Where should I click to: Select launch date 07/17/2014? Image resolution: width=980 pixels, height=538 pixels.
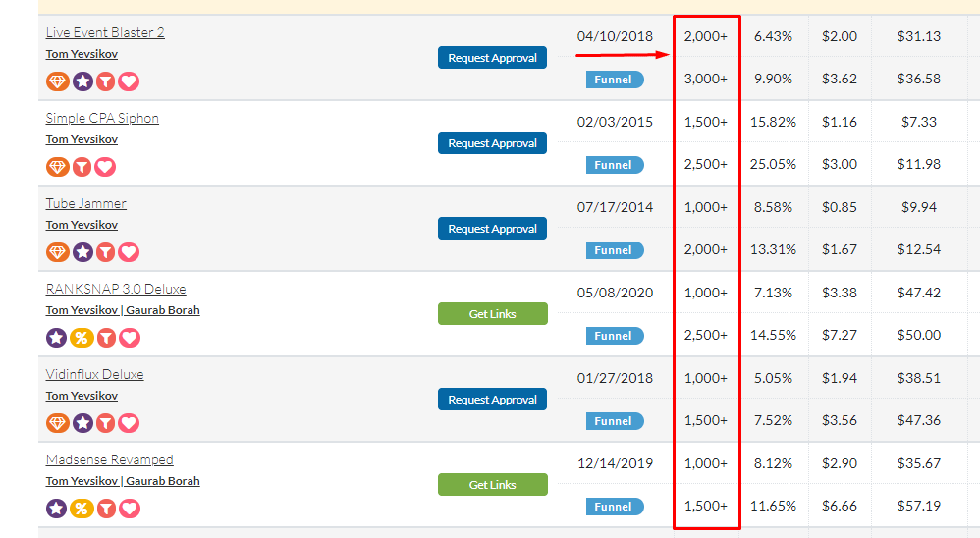[615, 207]
